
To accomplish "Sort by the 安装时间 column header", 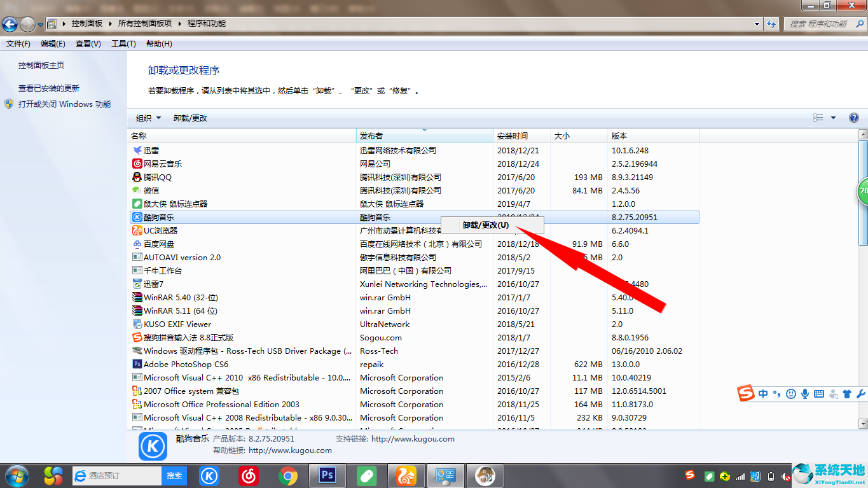I will 522,136.
